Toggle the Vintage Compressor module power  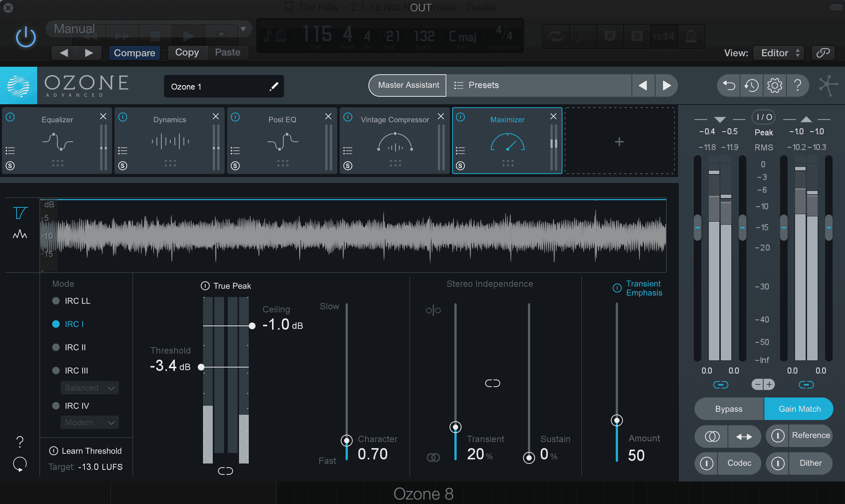[348, 117]
